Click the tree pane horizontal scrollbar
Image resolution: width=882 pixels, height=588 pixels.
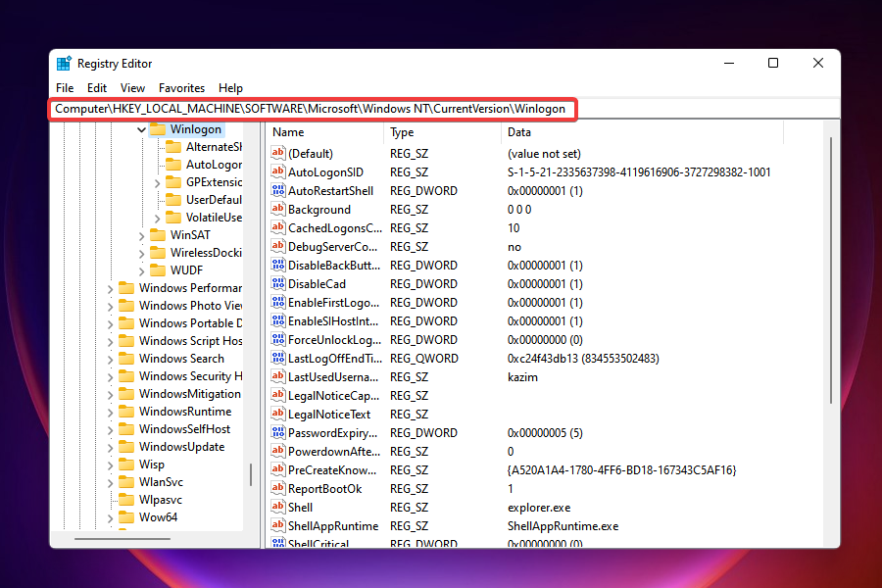tap(122, 539)
